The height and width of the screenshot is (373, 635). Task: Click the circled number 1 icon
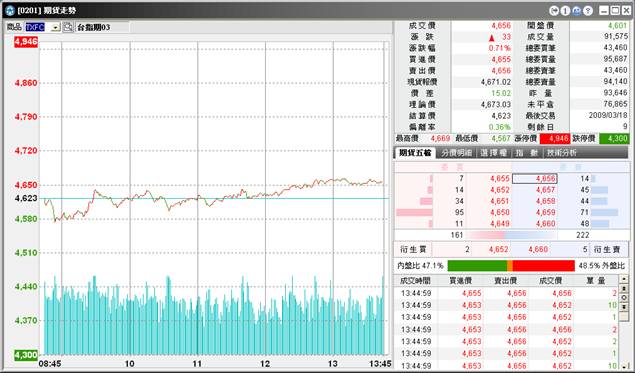click(566, 11)
